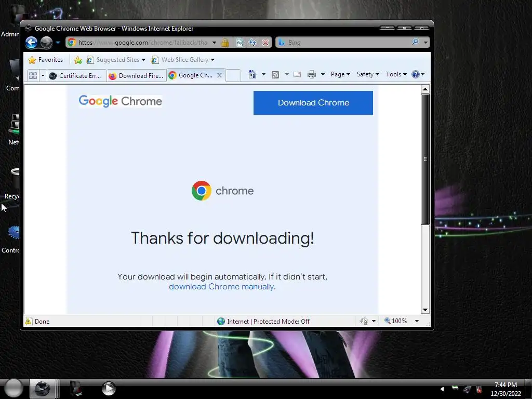Screen dimensions: 532x399
Task: Click the RSS Feeds icon
Action: (x=275, y=75)
